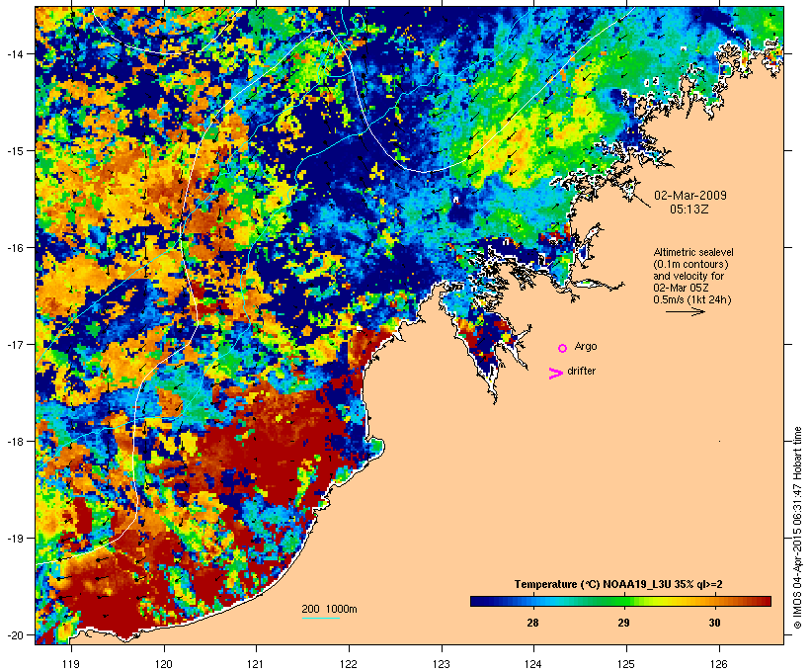
Task: Click latitude axis label -14
Action: 14,53
